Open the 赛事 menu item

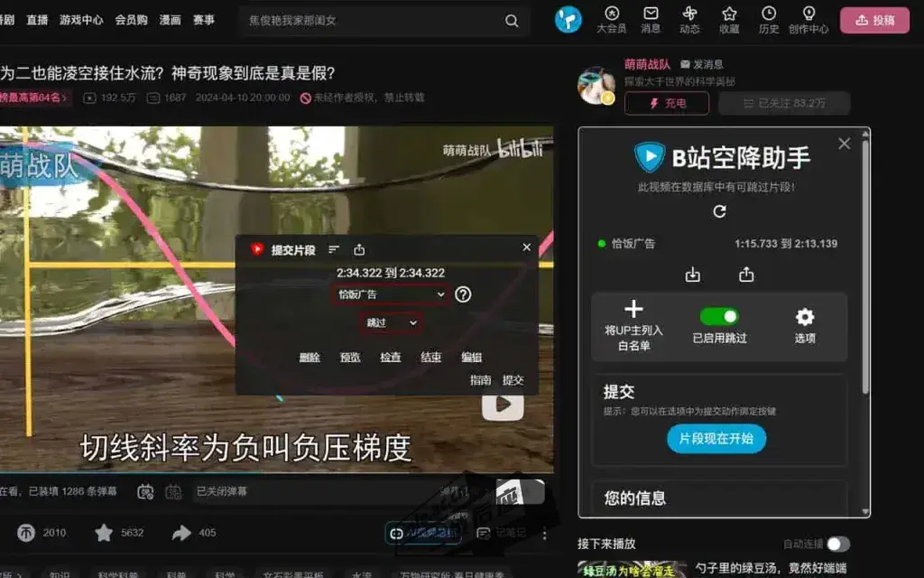click(x=205, y=20)
